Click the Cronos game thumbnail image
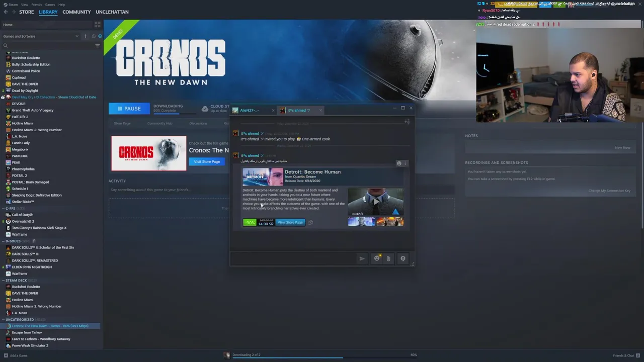This screenshot has height=362, width=644. point(149,153)
